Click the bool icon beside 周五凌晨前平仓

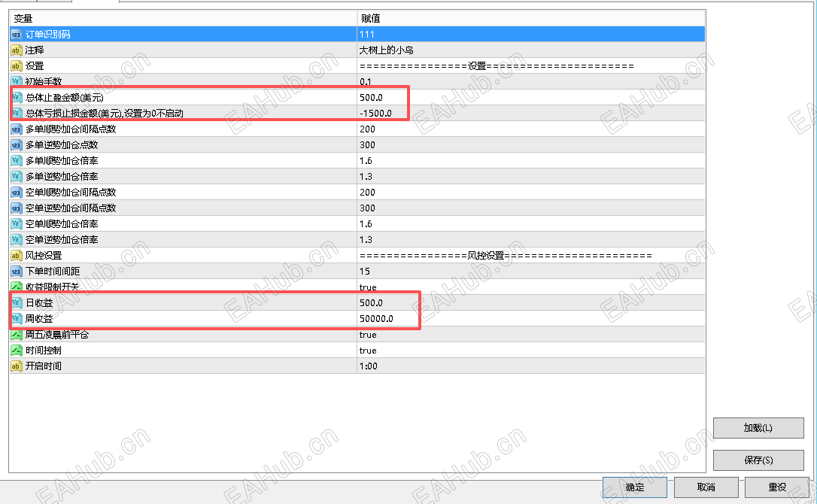tap(16, 335)
